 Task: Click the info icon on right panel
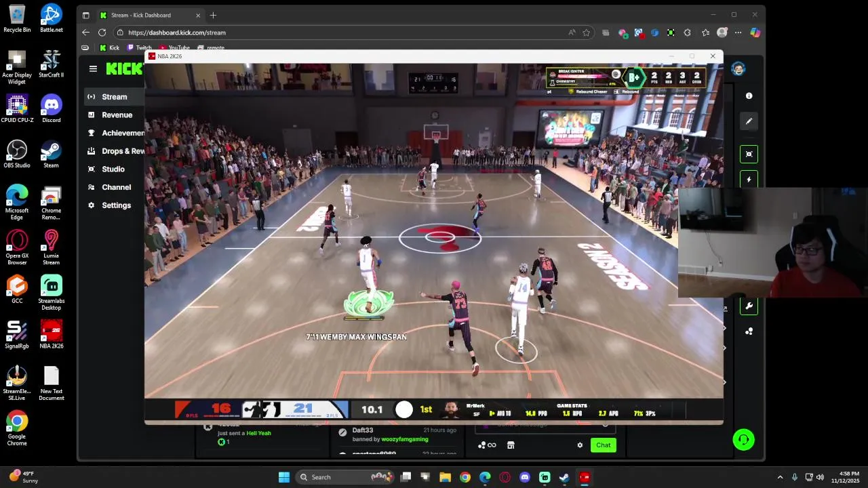[749, 96]
